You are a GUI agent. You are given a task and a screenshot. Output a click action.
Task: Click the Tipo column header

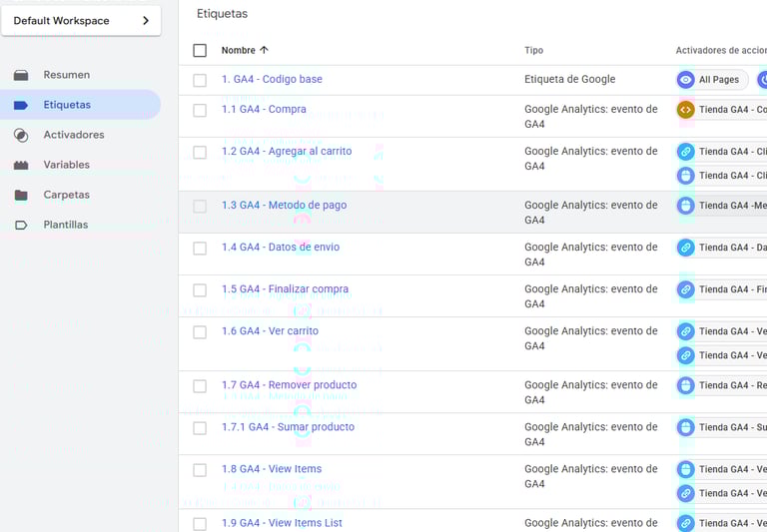(533, 50)
